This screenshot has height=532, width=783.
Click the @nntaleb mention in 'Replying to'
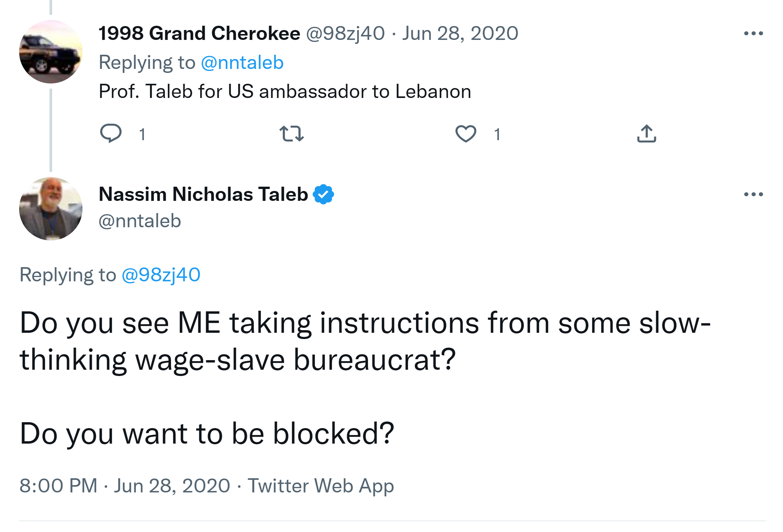(x=242, y=63)
